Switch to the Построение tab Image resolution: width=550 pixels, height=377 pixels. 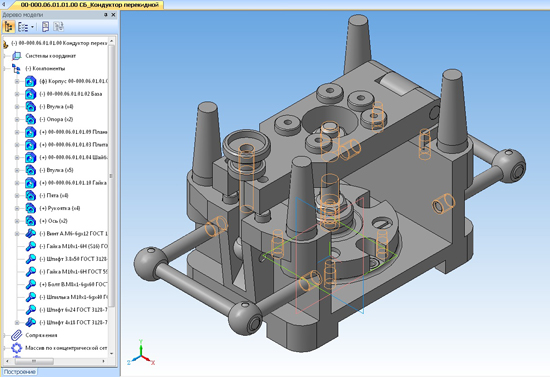[x=20, y=372]
